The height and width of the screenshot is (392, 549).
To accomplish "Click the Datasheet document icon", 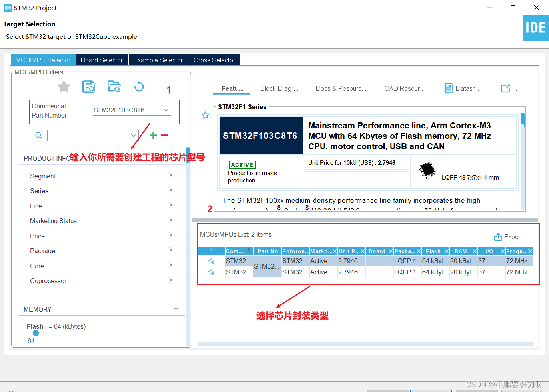I will coord(449,88).
